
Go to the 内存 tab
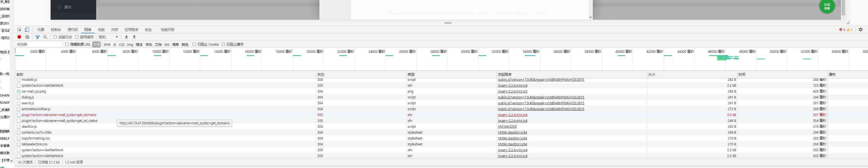tap(115, 30)
